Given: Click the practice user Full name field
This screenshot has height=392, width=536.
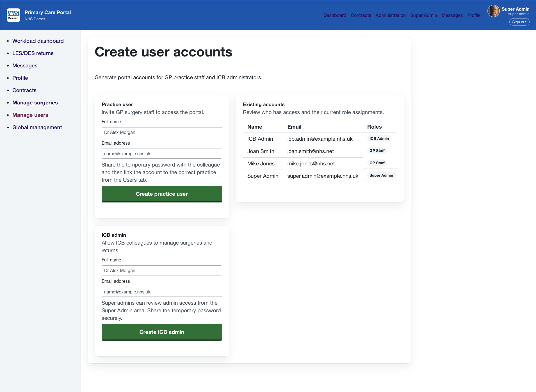Looking at the screenshot, I should click(x=162, y=132).
